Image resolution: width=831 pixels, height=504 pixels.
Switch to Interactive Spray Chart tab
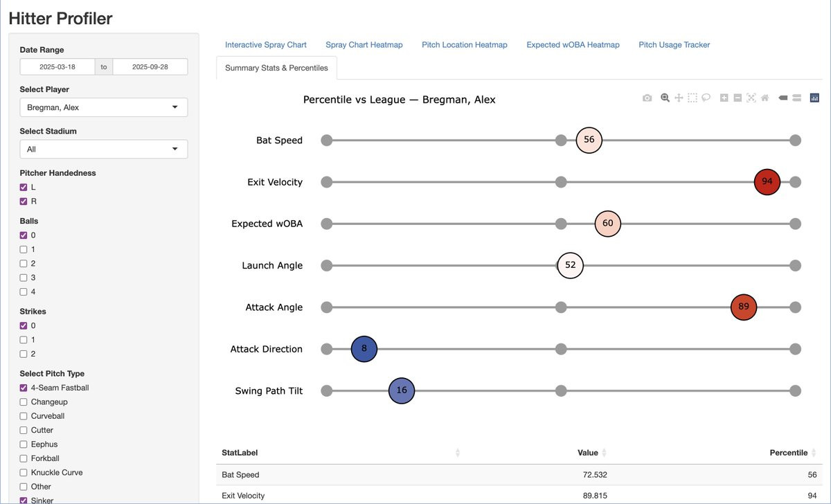coord(266,45)
